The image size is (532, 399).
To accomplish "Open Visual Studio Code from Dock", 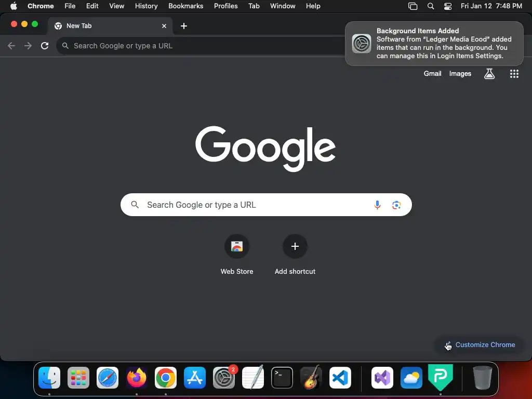I will [340, 378].
